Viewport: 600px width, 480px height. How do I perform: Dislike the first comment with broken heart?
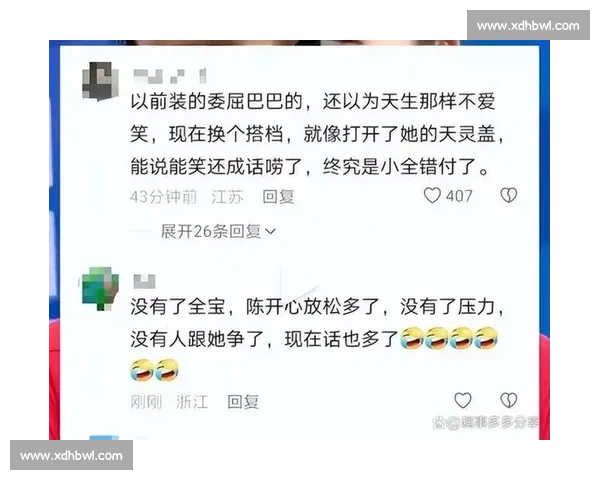pyautogui.click(x=509, y=196)
